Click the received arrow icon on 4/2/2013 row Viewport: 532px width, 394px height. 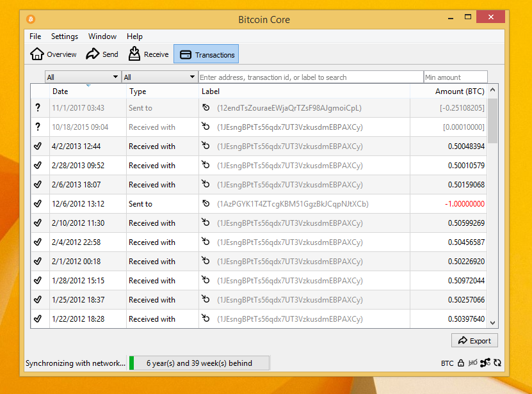point(206,146)
